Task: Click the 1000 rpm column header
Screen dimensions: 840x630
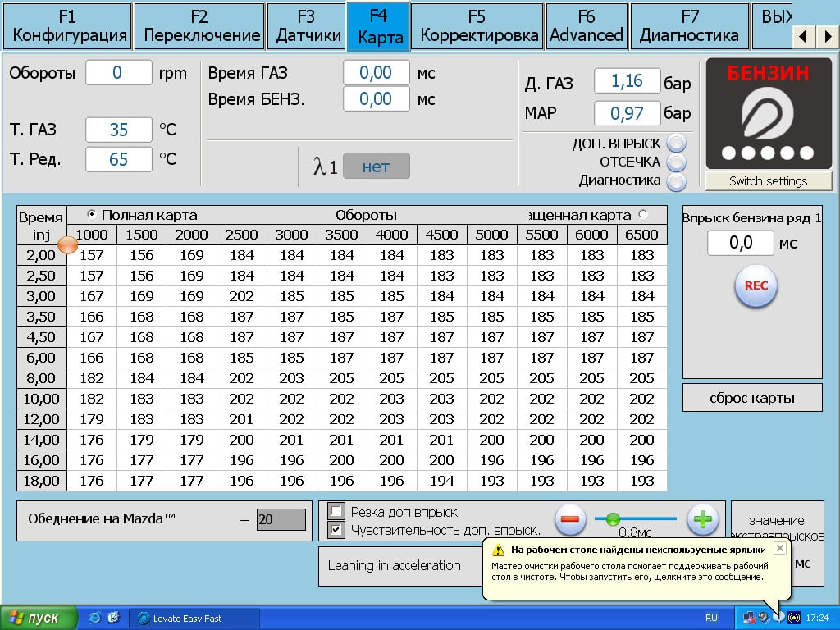Action: point(92,235)
